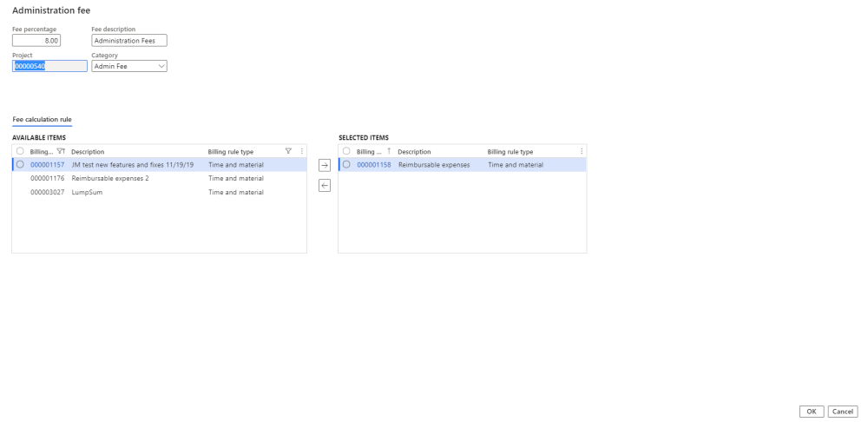Toggle row selector for 000001158
Screen dimensions: 868x422
point(346,165)
